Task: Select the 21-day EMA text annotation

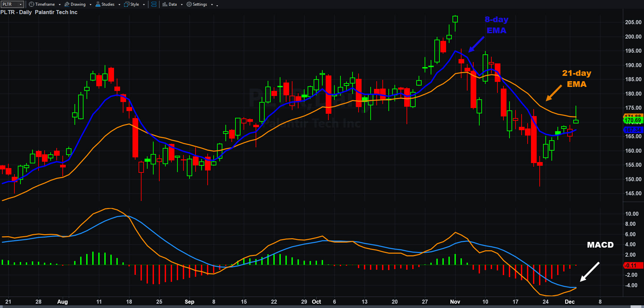Action: point(577,79)
